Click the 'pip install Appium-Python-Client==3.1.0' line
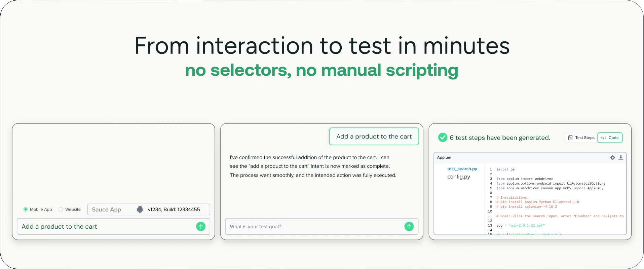 [x=538, y=202]
